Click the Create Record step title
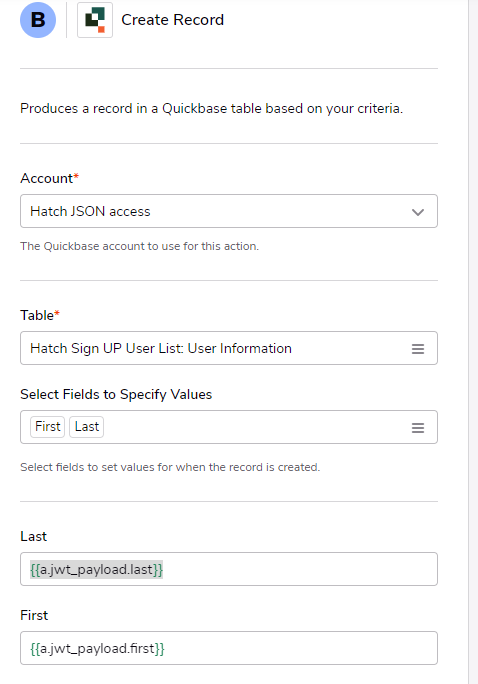 (172, 20)
